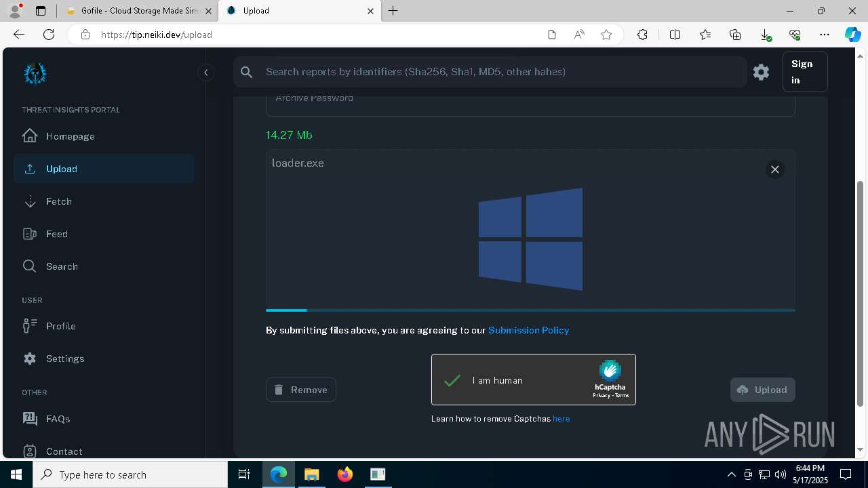This screenshot has height=488, width=868.
Task: Select the Upload browser tab
Action: pos(298,11)
